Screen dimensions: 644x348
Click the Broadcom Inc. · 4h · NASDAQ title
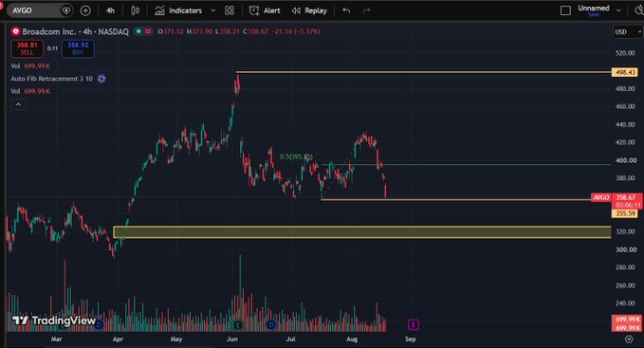[x=76, y=31]
